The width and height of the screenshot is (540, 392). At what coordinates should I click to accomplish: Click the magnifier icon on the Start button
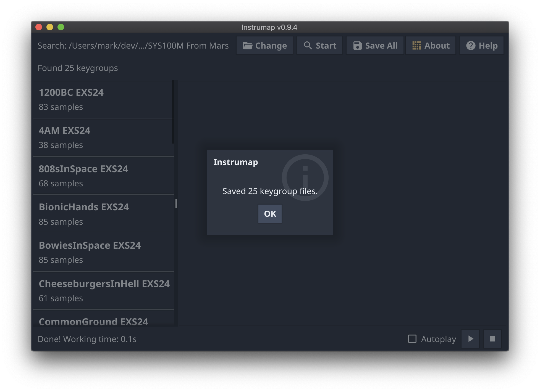[308, 46]
